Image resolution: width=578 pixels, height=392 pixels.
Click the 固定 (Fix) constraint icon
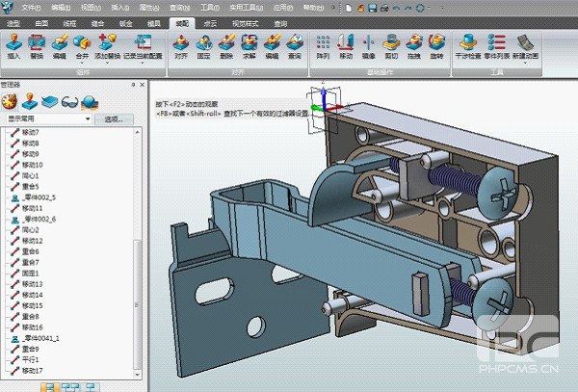coord(204,44)
